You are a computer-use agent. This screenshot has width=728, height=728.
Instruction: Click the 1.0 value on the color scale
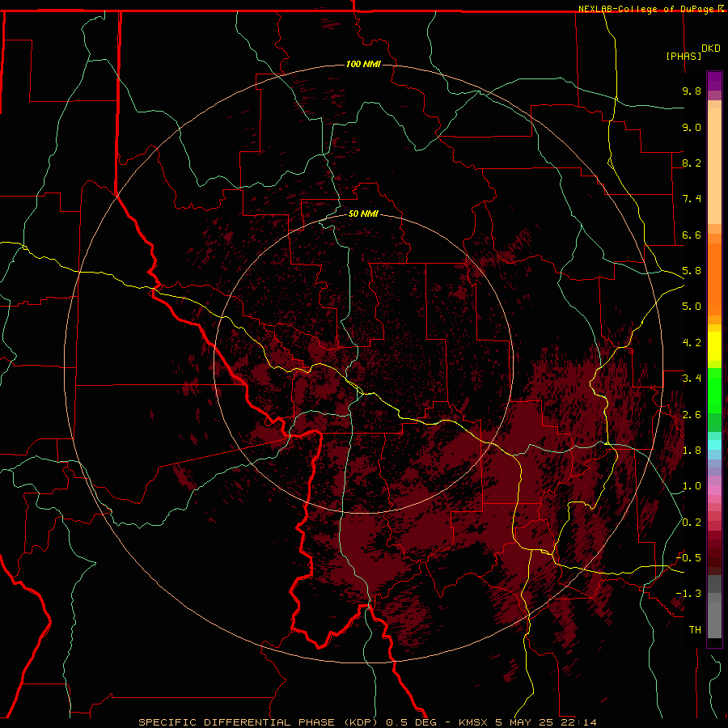pos(692,486)
